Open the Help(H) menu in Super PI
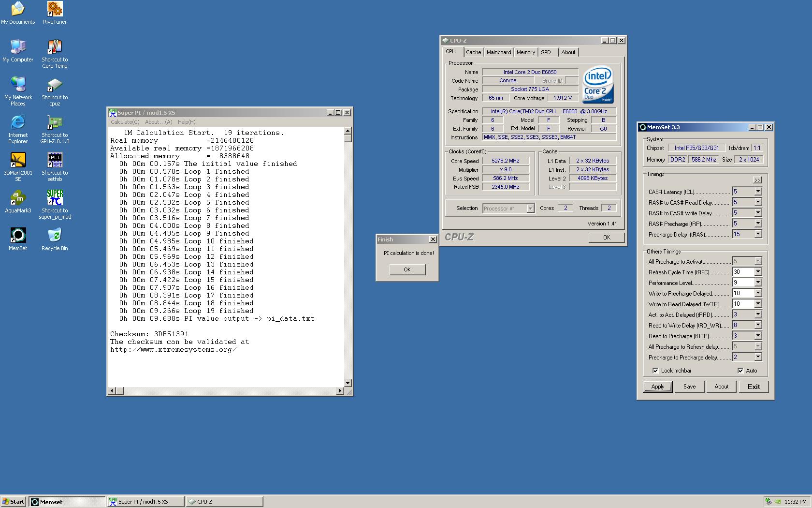Screen dimensions: 812x508 [x=187, y=122]
